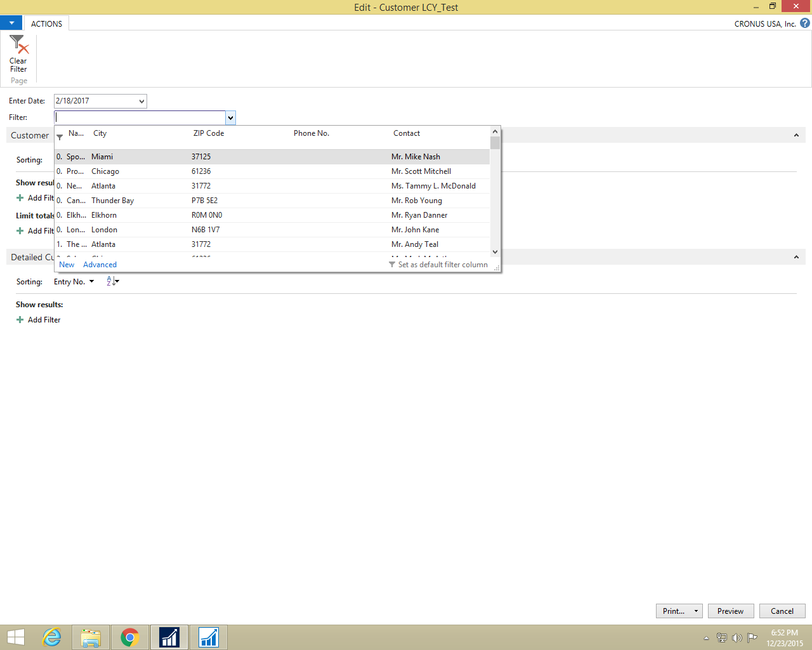Viewport: 812px width, 650px height.
Task: Sort lookup by Phone No. column
Action: (x=311, y=133)
